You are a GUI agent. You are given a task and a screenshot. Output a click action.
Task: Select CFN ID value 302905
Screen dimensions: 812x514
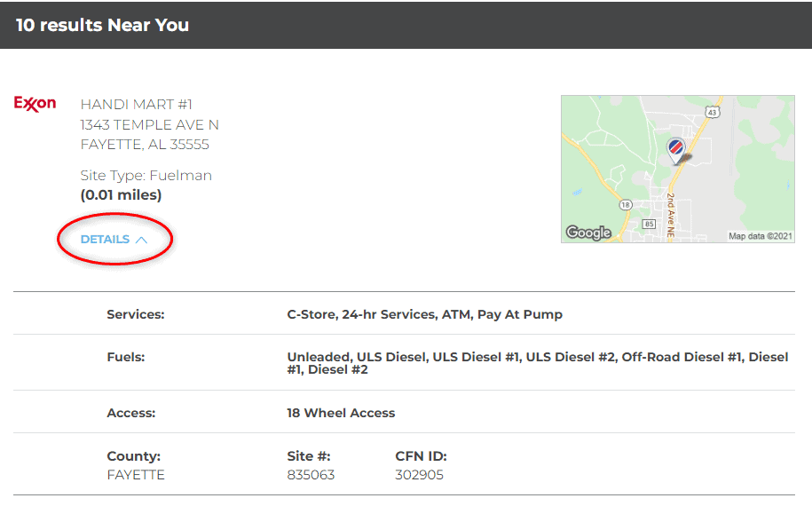coord(419,475)
